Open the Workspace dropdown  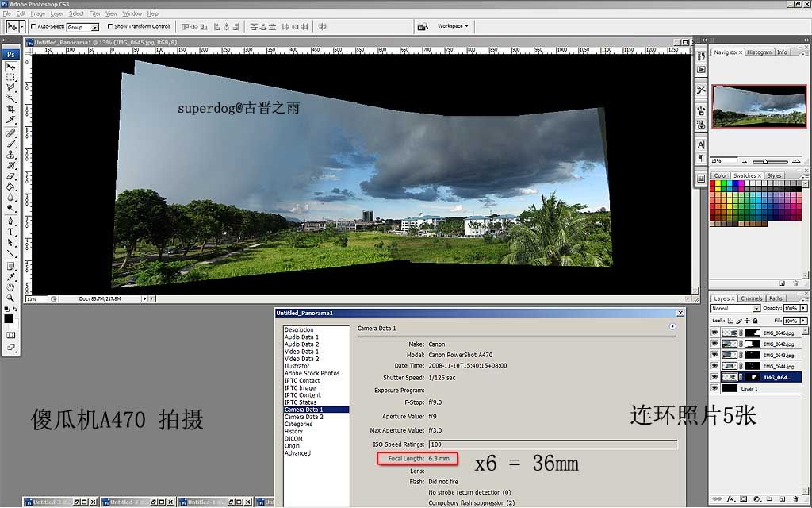453,26
